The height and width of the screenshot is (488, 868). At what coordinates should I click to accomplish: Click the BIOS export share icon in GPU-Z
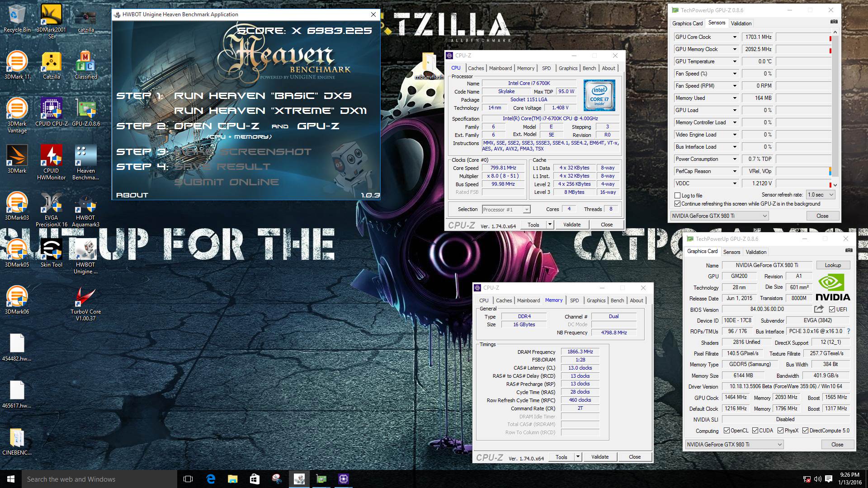819,309
